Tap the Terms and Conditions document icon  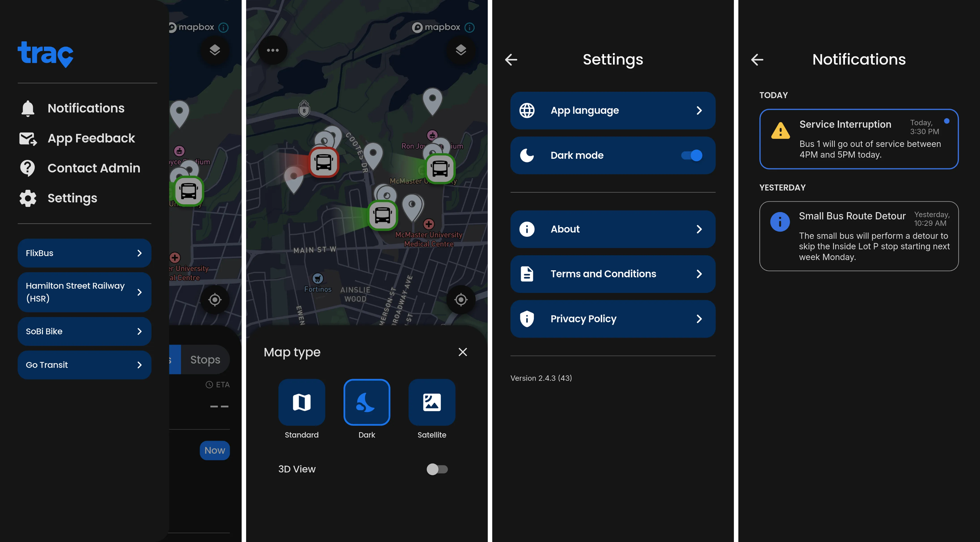[527, 274]
